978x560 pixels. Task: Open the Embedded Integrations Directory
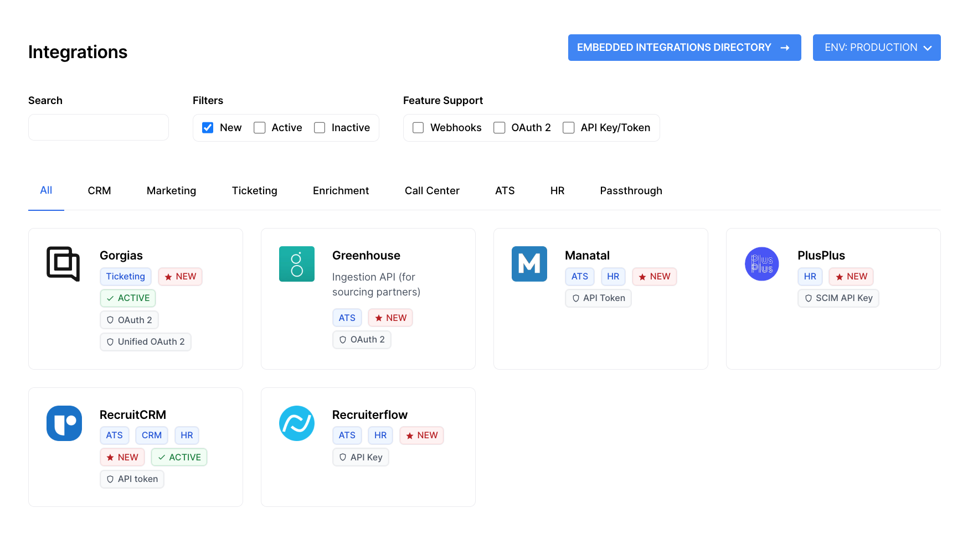click(684, 48)
